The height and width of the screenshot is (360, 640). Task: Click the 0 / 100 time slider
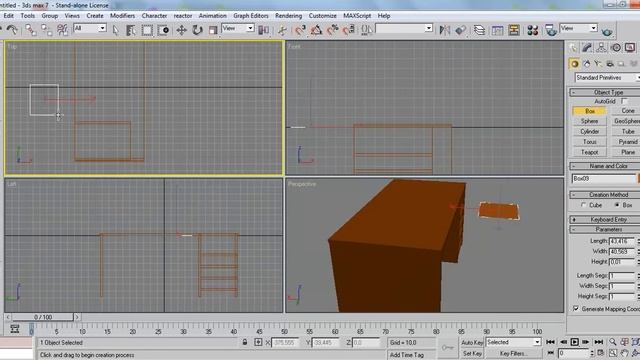43,317
